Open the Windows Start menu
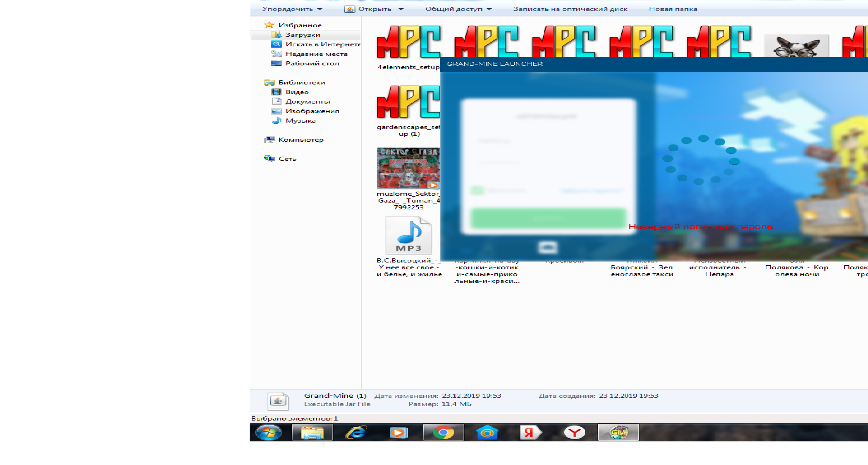868x465 pixels. coord(268,433)
